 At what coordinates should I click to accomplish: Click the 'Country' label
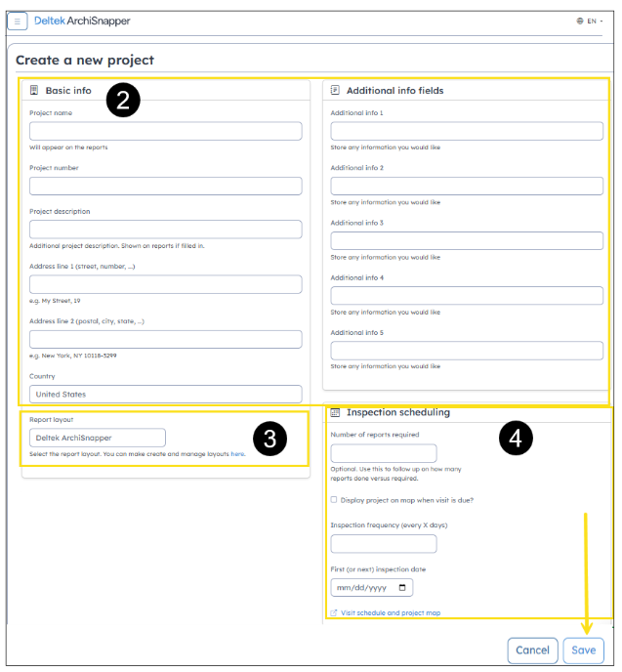(42, 376)
